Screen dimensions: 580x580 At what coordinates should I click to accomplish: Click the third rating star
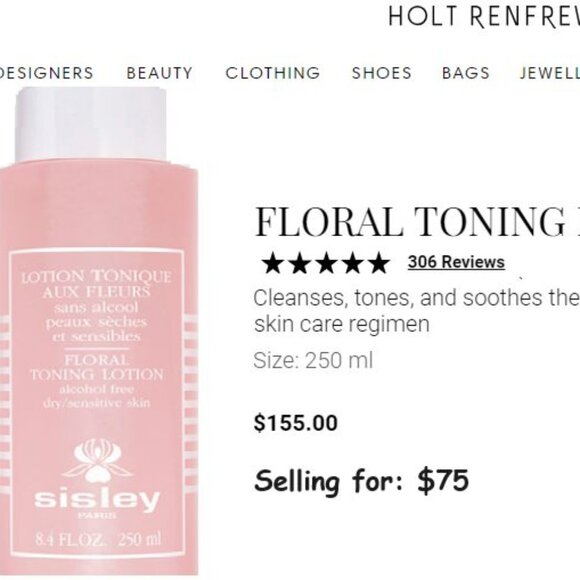click(x=326, y=263)
